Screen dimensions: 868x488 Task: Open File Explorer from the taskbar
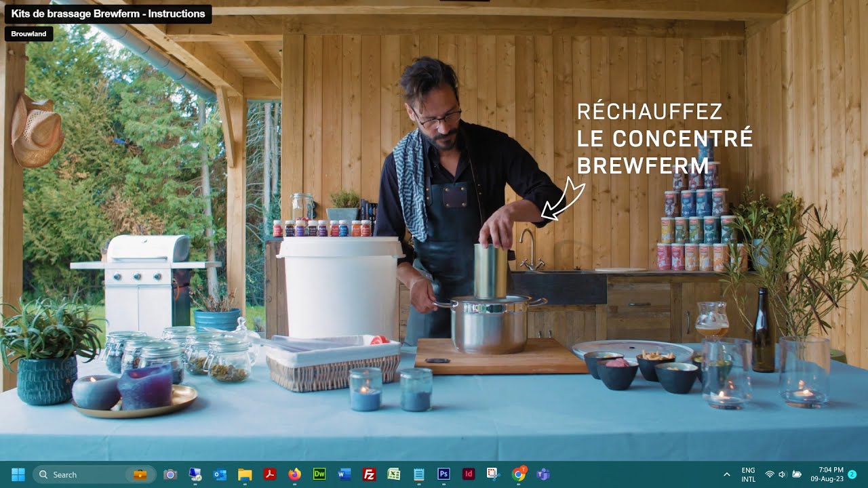pos(245,474)
